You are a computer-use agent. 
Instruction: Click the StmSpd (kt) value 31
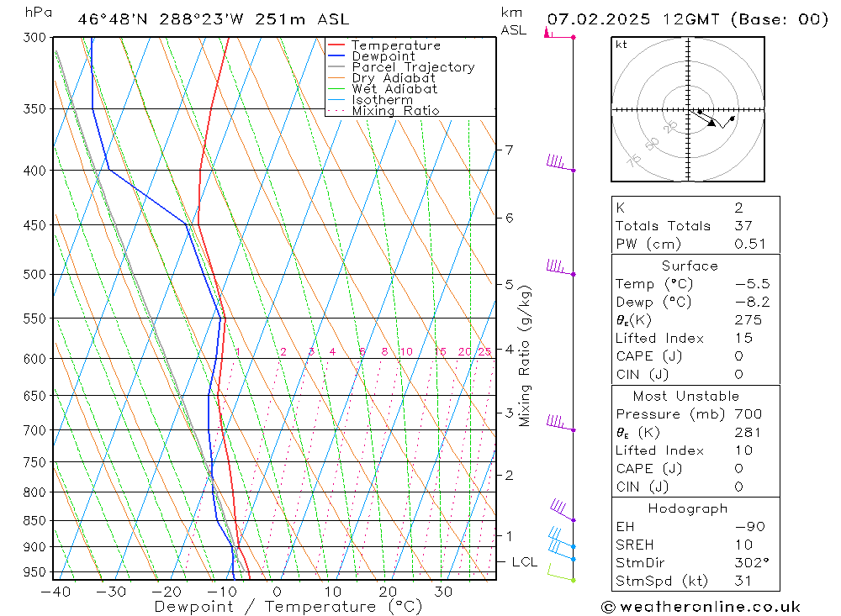coord(743,581)
